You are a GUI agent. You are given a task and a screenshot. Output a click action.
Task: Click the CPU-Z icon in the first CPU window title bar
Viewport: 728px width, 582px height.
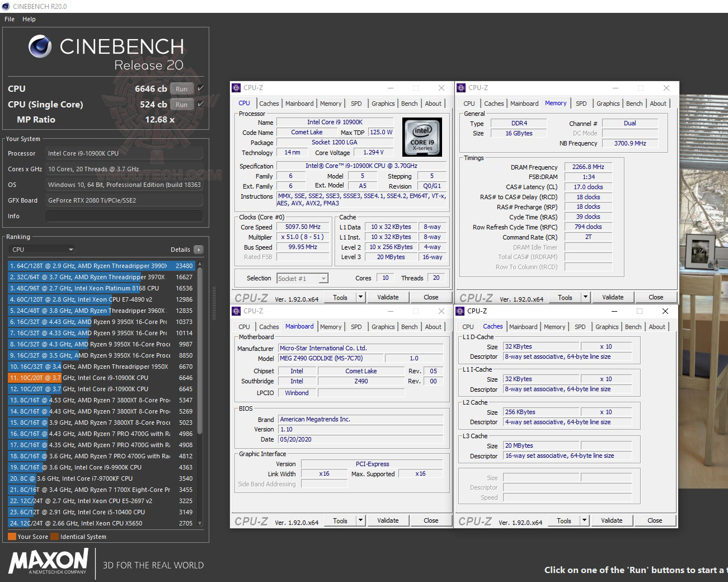pos(236,88)
